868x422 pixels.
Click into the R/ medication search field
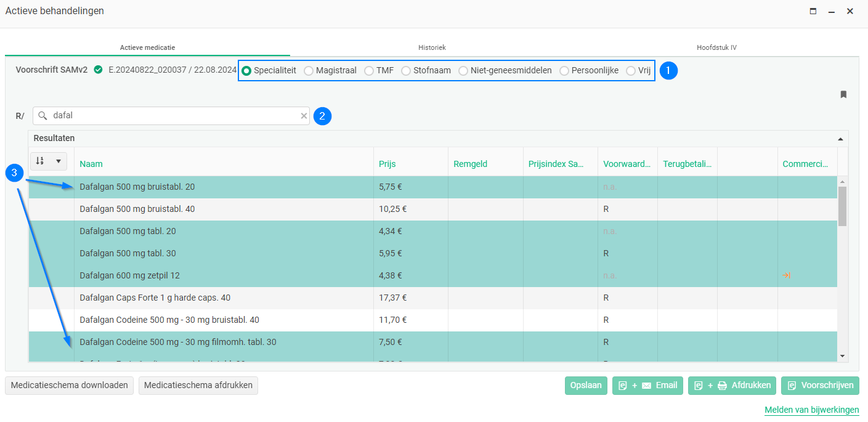pos(171,116)
